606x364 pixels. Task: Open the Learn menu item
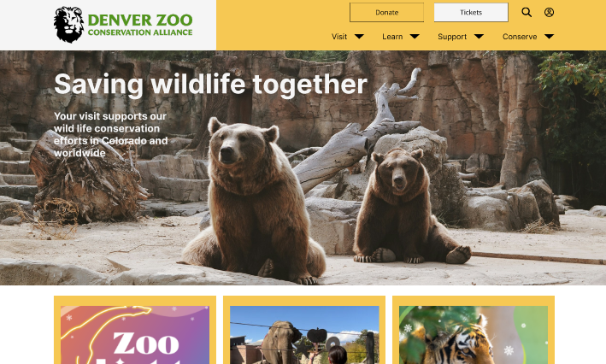[x=392, y=37]
